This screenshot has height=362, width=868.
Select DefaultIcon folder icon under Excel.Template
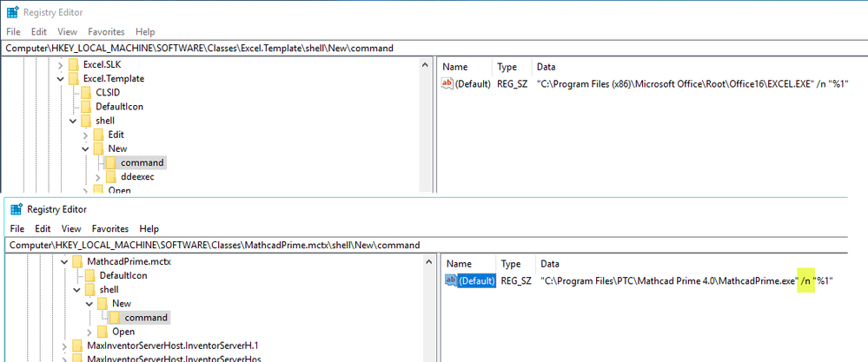tap(86, 107)
